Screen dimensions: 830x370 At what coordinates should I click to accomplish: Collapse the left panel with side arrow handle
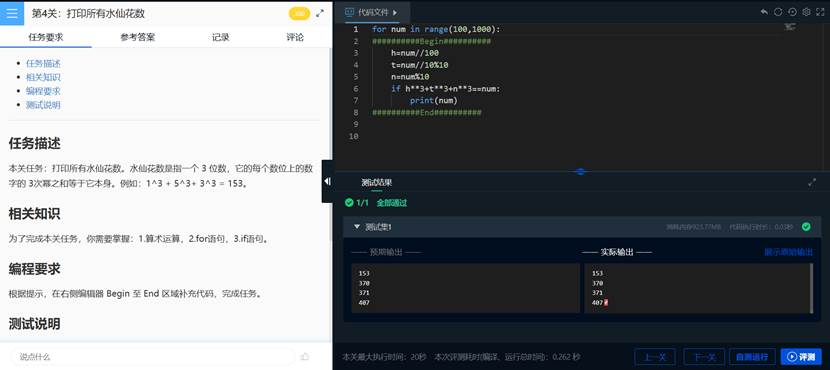(x=327, y=182)
